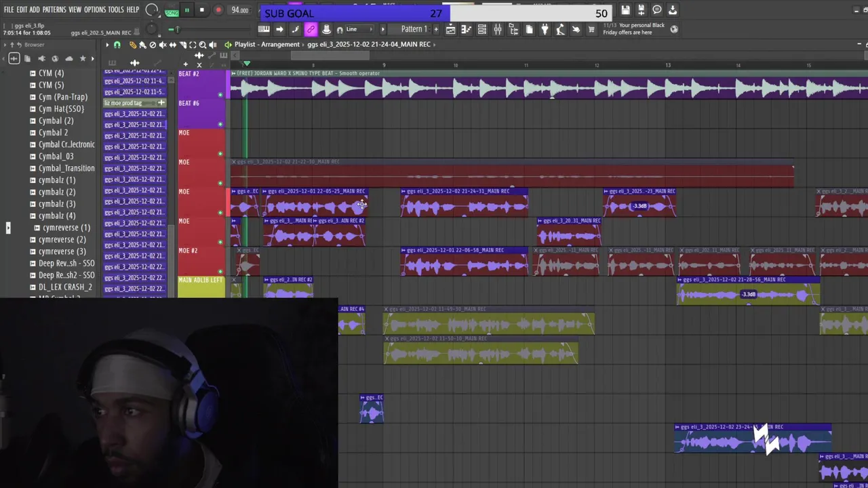
Task: Open the Mixer icon
Action: pyautogui.click(x=498, y=29)
